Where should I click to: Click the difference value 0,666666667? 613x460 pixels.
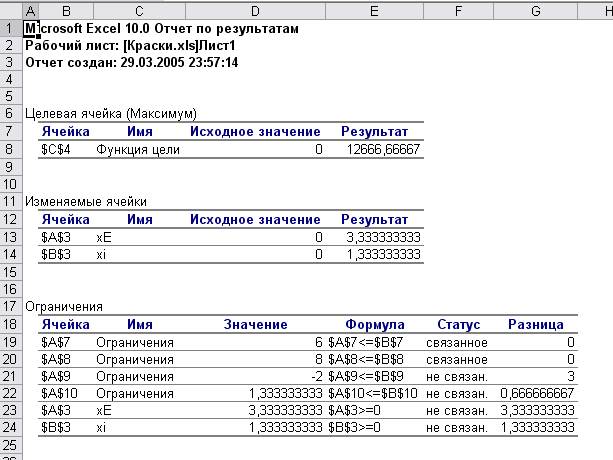[539, 395]
